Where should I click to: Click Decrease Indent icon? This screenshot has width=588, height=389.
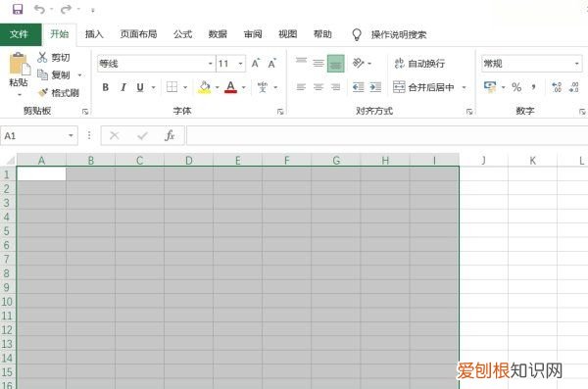pos(358,87)
